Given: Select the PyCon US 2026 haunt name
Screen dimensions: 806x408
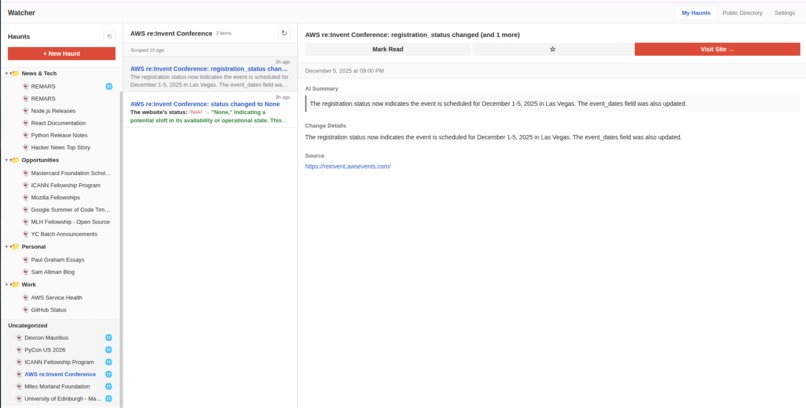Looking at the screenshot, I should click(x=45, y=350).
